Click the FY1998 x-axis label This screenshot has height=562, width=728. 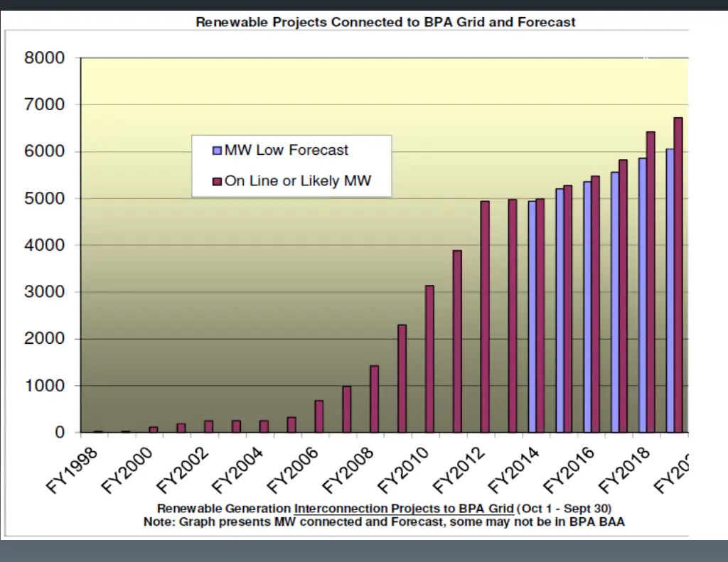point(72,470)
